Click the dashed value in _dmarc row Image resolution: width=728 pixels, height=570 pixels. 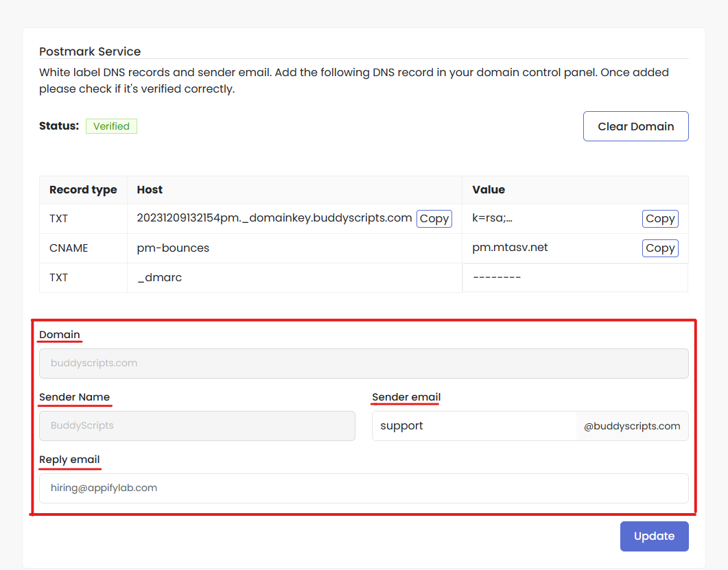(x=497, y=278)
